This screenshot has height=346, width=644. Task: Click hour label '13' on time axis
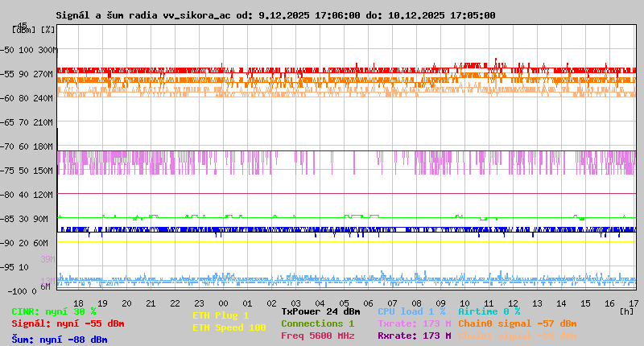[537, 303]
